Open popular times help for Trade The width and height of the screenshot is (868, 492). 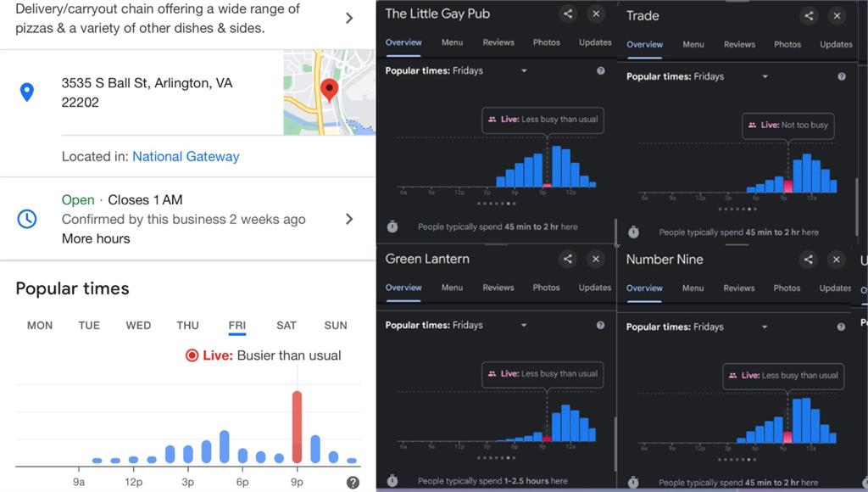[x=842, y=76]
